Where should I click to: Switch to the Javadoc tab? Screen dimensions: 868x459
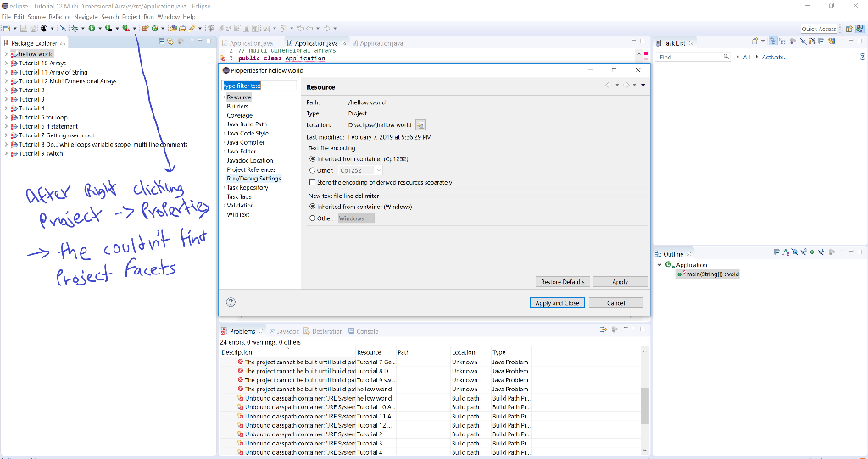coord(284,331)
